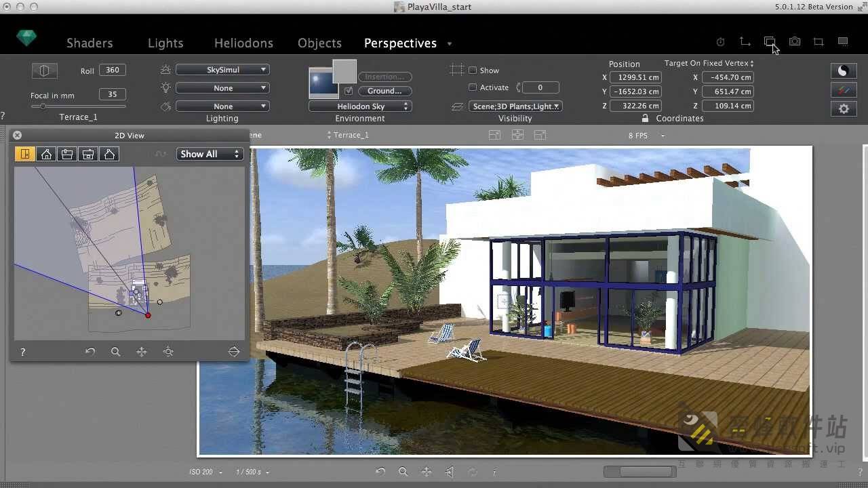Click the display monitor icon in toolbar

(843, 41)
